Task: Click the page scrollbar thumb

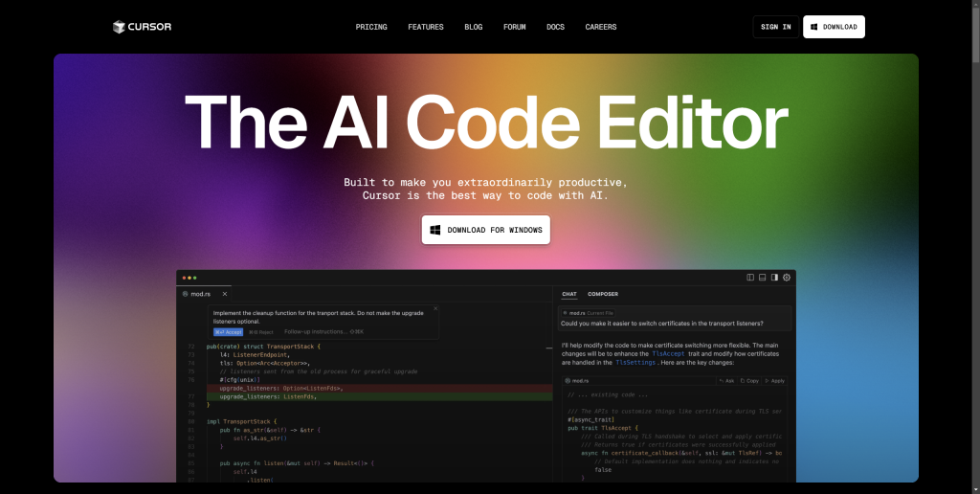Action: point(975,37)
